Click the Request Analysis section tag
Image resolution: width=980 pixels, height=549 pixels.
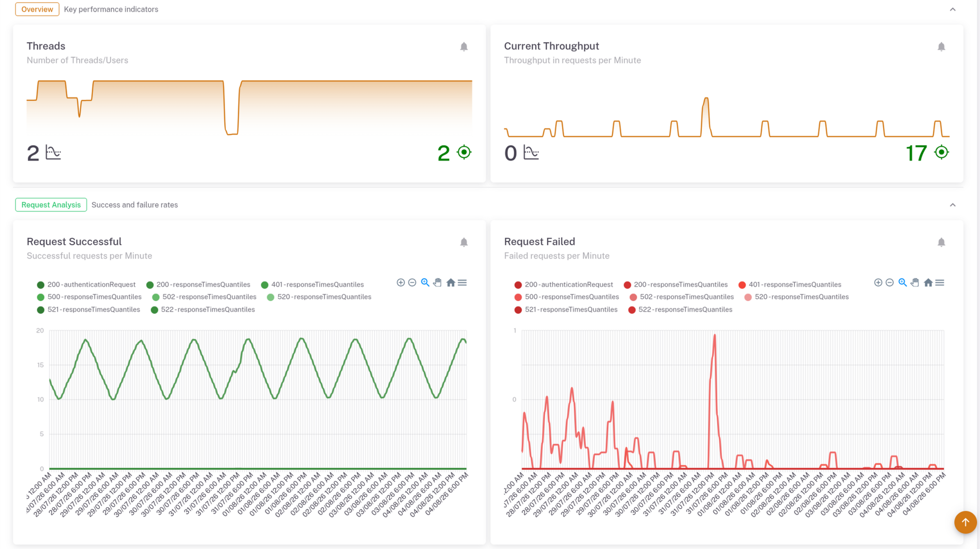tap(51, 205)
